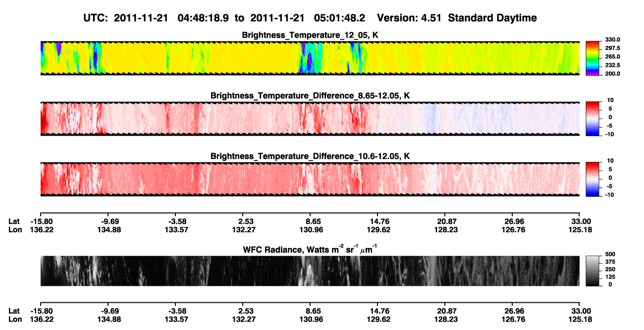Select the 'Brightness_Temperature_12_05, K' panel title
This screenshot has height=330, width=644.
(x=310, y=35)
